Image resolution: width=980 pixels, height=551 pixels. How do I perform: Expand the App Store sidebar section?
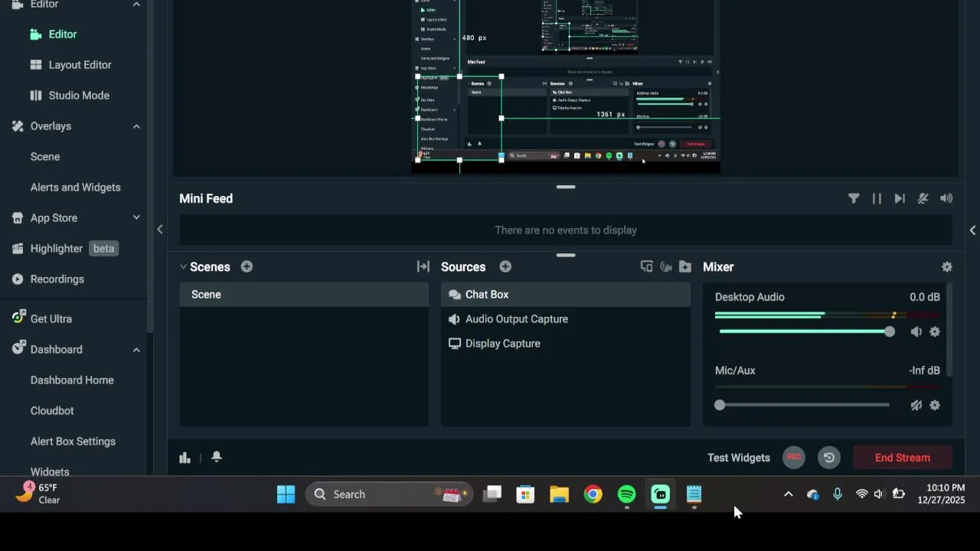click(x=136, y=218)
